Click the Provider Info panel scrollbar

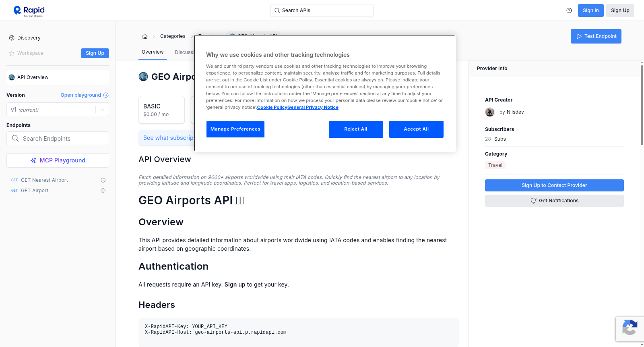tap(642, 105)
